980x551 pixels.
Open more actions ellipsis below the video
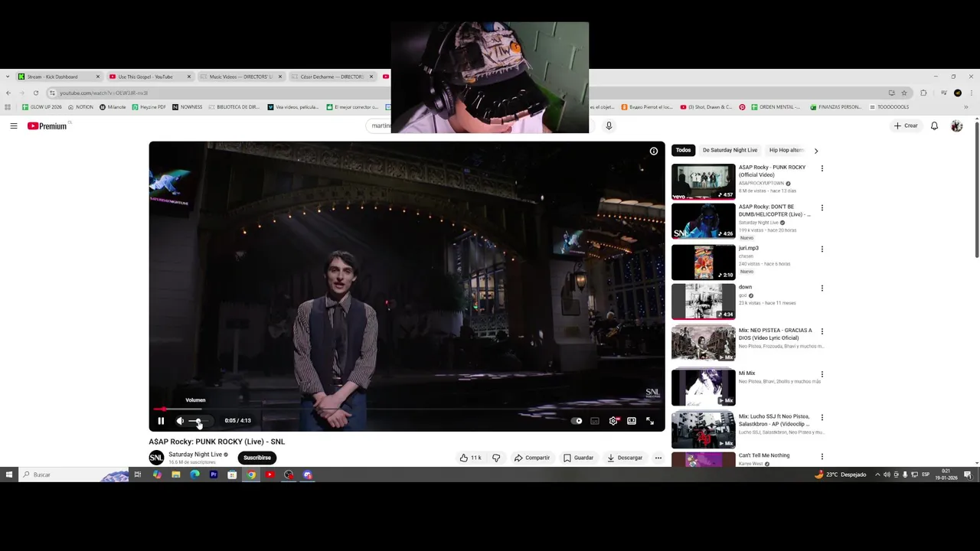pos(658,458)
